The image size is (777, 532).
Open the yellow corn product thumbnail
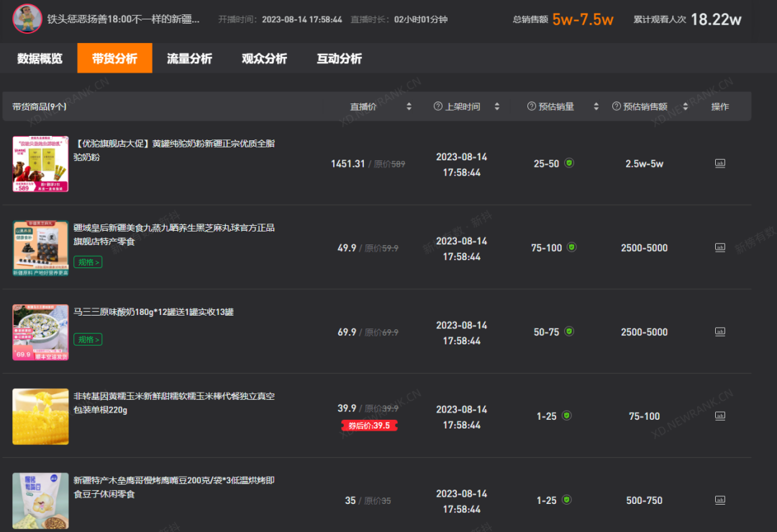pyautogui.click(x=40, y=416)
